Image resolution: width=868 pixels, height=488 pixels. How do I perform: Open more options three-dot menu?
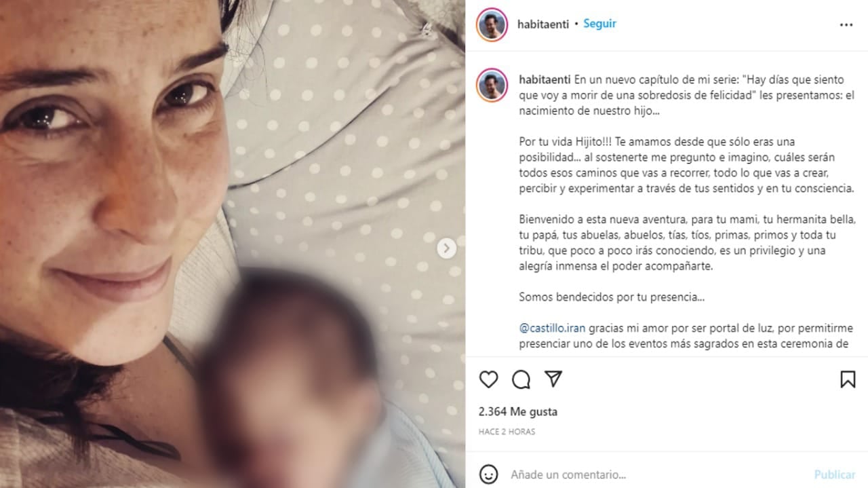846,24
